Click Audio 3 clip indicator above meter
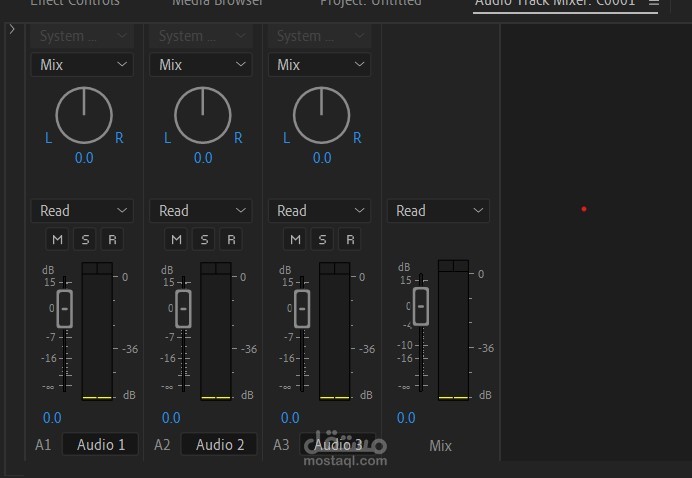This screenshot has width=692, height=478. coord(335,268)
